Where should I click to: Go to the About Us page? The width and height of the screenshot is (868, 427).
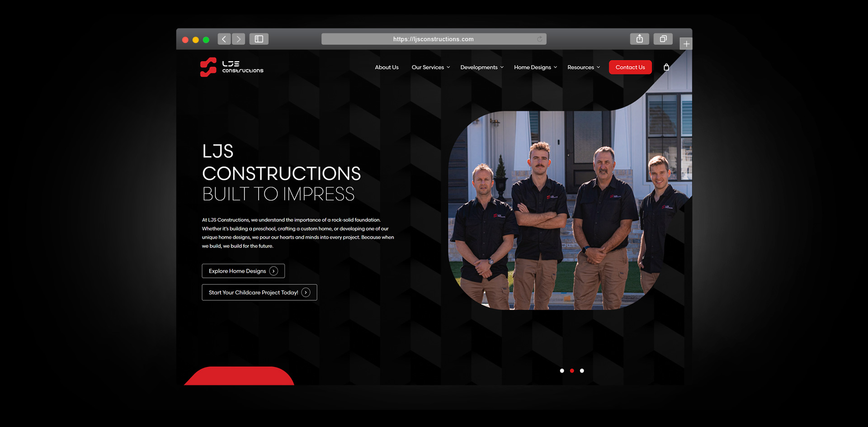point(387,67)
